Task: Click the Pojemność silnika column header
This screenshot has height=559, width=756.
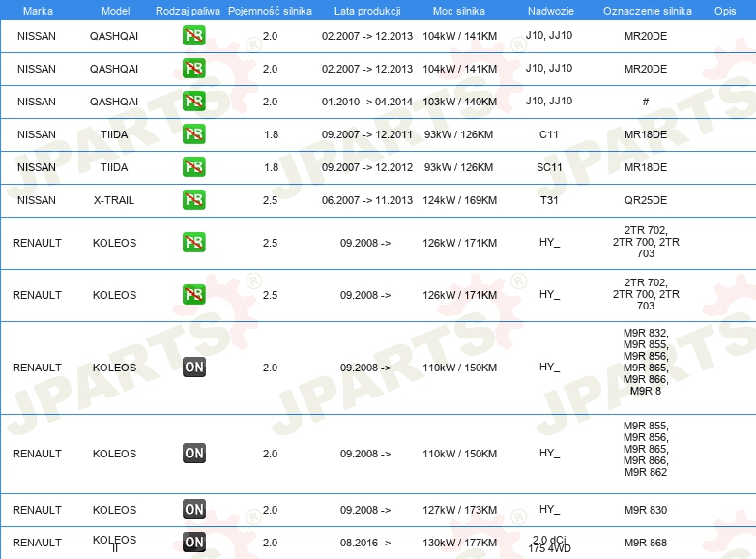Action: pos(270,11)
